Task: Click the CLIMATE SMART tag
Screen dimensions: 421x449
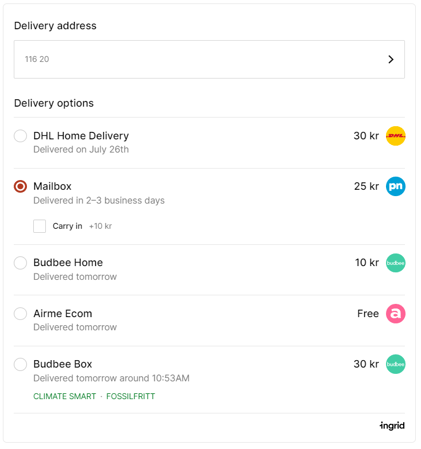Action: click(64, 396)
